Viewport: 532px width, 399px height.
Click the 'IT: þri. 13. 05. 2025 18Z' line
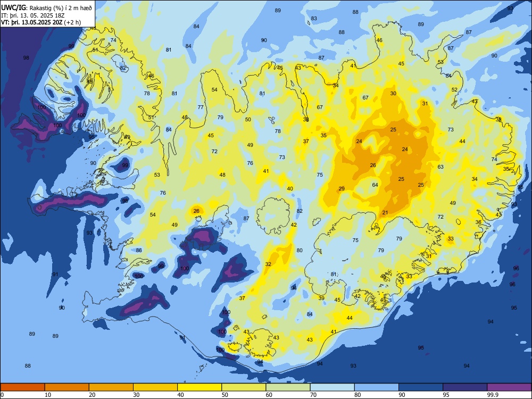click(x=32, y=15)
